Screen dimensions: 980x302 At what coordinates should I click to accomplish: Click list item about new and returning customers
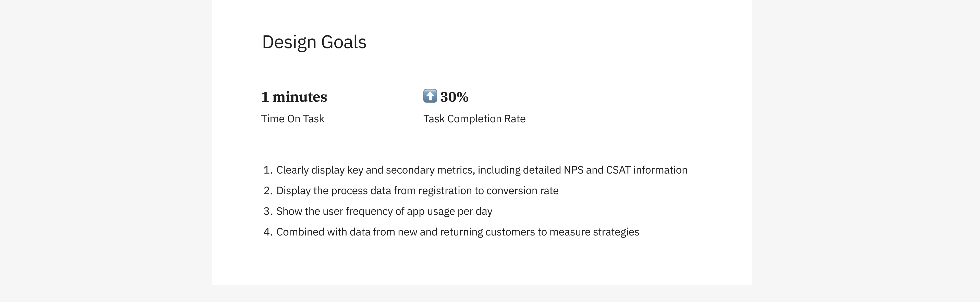tap(458, 232)
